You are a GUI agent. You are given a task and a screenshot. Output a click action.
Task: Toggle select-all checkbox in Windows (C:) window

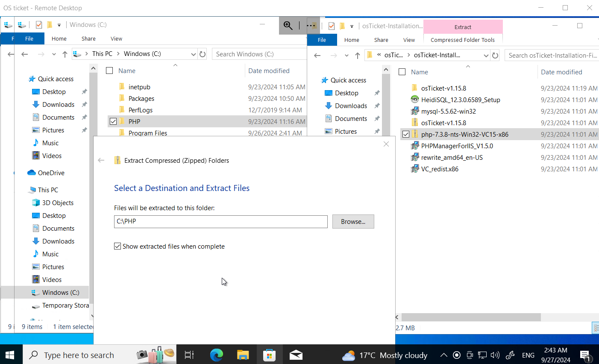tap(109, 70)
